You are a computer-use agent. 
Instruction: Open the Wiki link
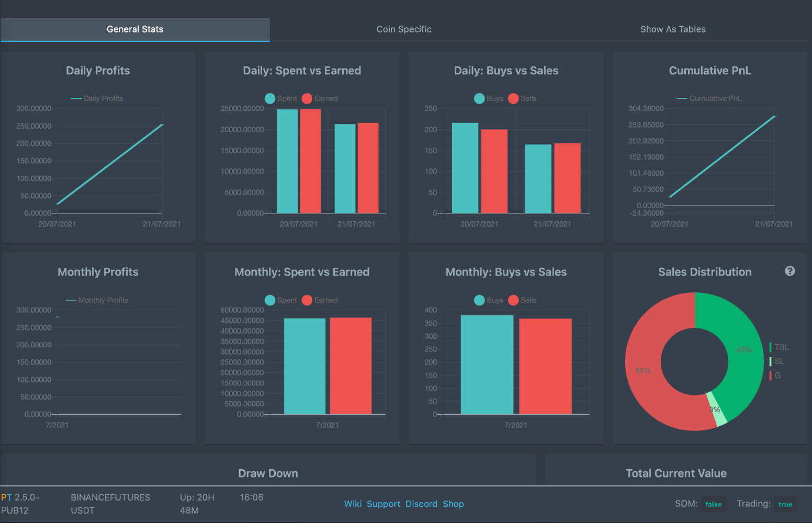pyautogui.click(x=353, y=504)
